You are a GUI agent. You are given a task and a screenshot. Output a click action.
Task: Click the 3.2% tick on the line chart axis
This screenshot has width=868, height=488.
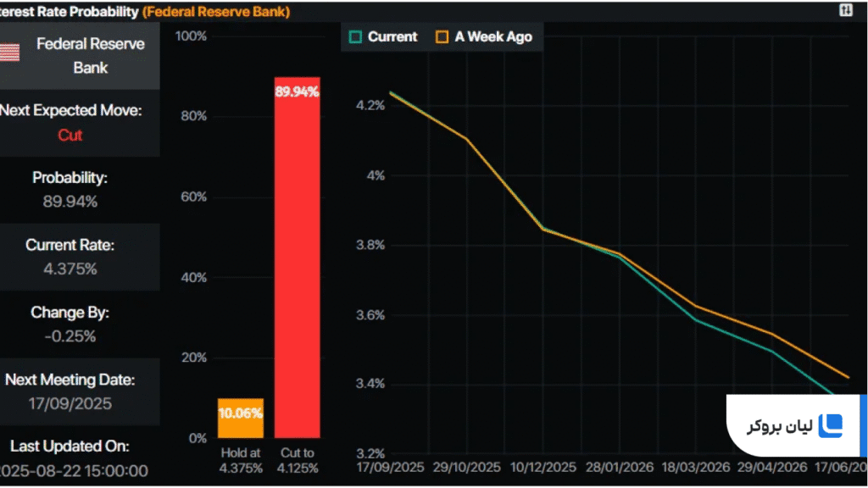pos(370,454)
